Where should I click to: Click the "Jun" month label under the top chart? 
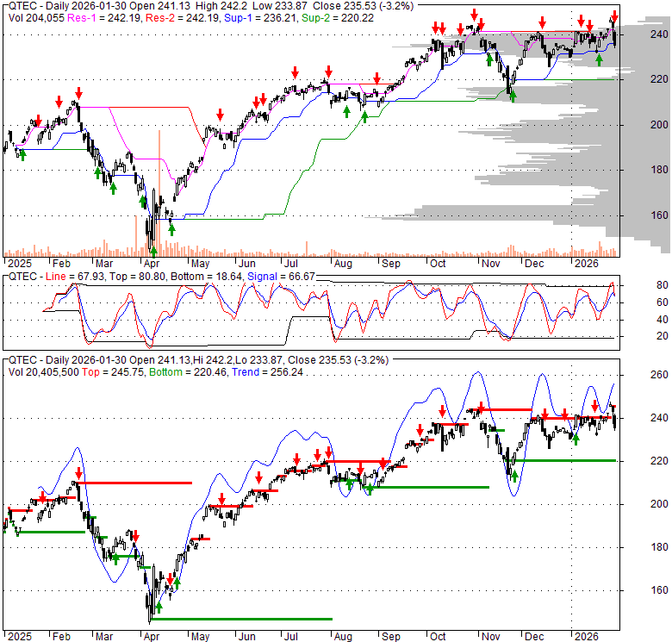(x=247, y=264)
